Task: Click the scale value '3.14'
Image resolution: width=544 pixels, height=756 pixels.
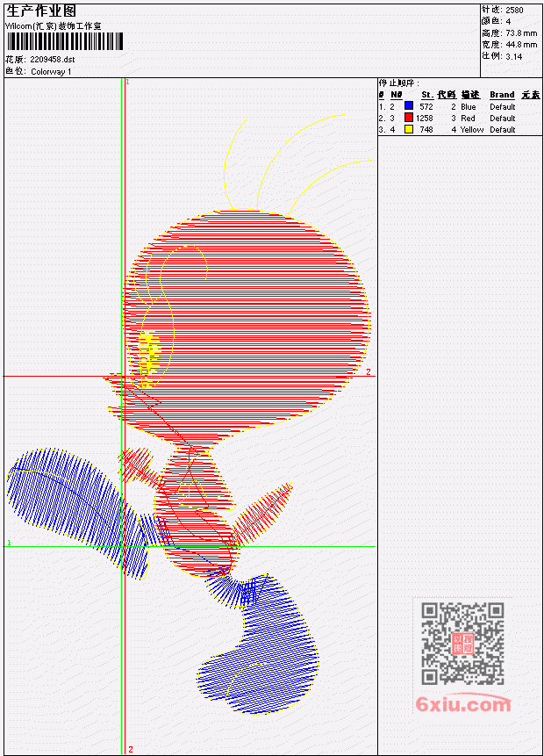Action: pyautogui.click(x=513, y=56)
